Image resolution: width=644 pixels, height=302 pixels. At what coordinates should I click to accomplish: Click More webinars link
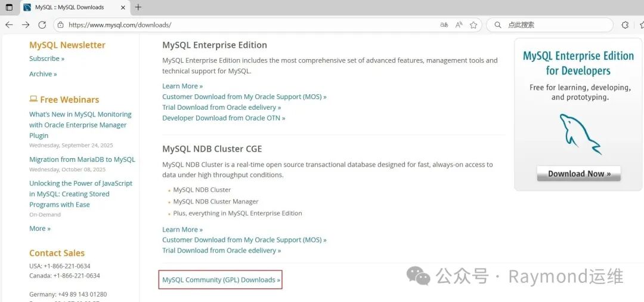tap(40, 229)
